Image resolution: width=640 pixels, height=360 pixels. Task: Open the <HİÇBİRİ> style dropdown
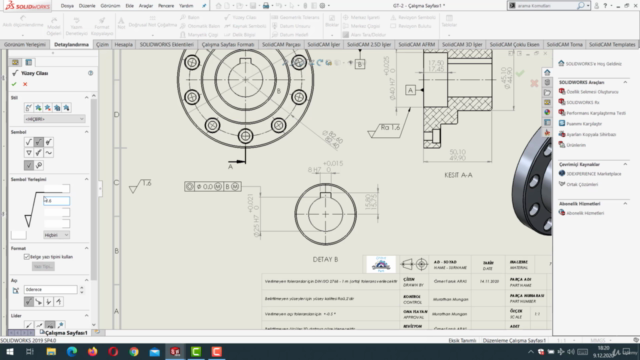(54, 119)
